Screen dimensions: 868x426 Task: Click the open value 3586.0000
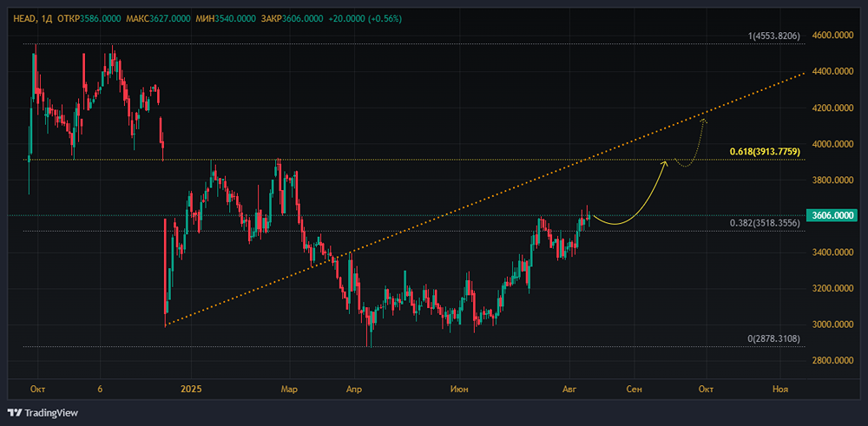(101, 19)
